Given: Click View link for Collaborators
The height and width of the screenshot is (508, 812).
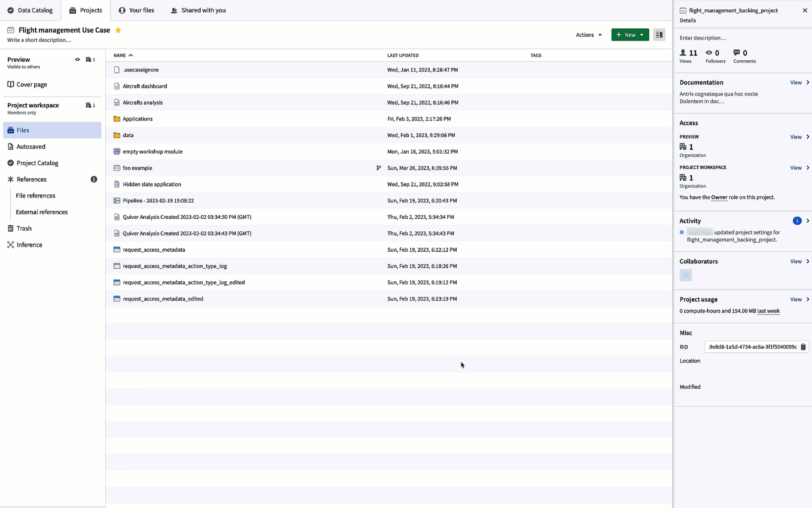Looking at the screenshot, I should [796, 262].
